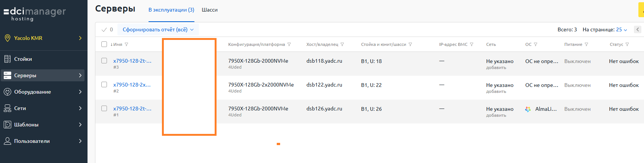This screenshot has height=163, width=644.
Task: Expand the Пользователи submenu chevron
Action: (80, 141)
